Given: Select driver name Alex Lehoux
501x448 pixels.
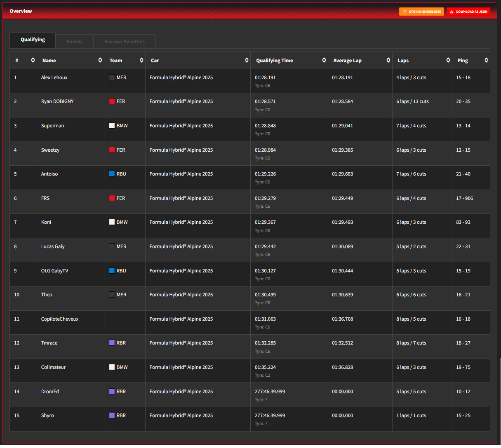Looking at the screenshot, I should click(54, 77).
